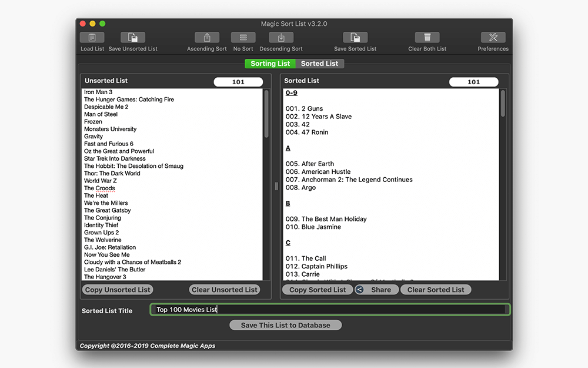Click the Unsorted List scrollbar thumb

click(x=266, y=114)
